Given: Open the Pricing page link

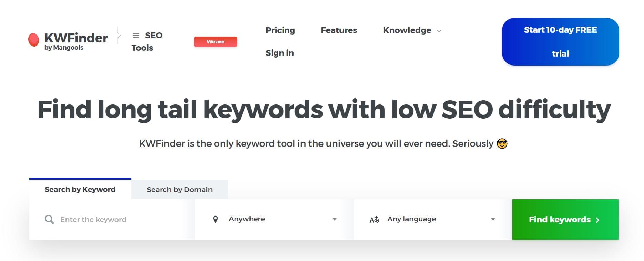Looking at the screenshot, I should (280, 30).
